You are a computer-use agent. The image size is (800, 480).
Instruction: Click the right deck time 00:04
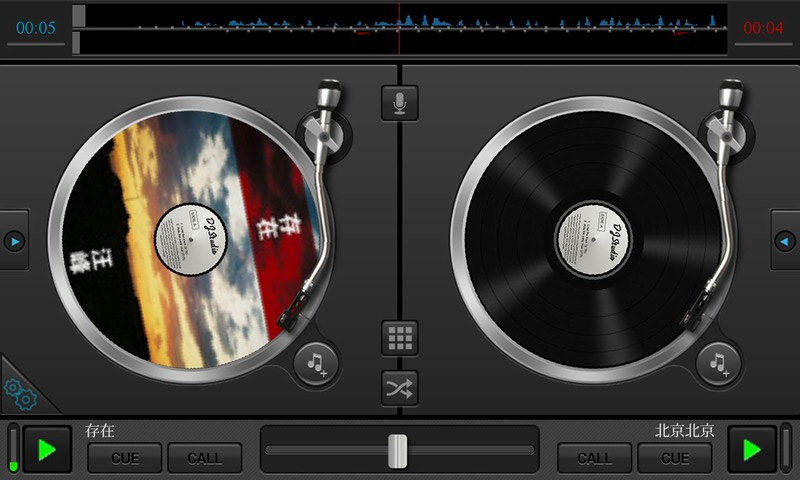click(763, 28)
